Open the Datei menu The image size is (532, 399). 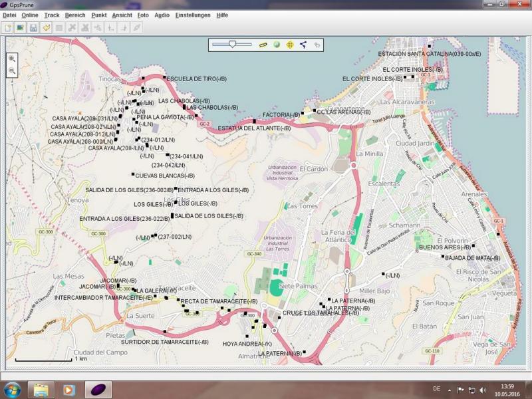tap(9, 15)
